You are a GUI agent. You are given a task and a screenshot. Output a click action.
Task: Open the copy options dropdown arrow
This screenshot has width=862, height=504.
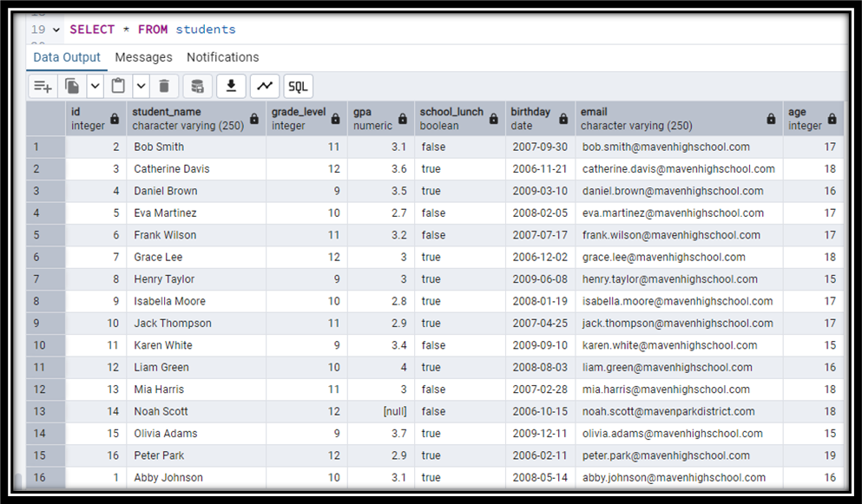95,86
